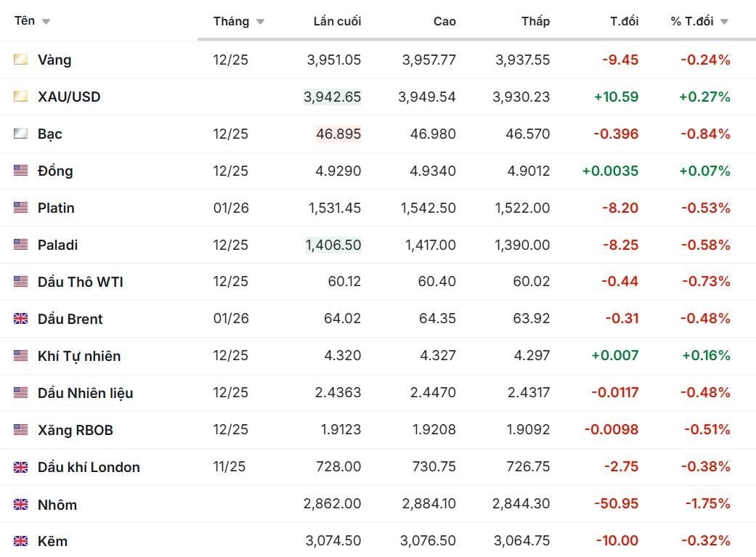Image resolution: width=756 pixels, height=557 pixels.
Task: Click the Thấp column header
Action: tap(535, 21)
